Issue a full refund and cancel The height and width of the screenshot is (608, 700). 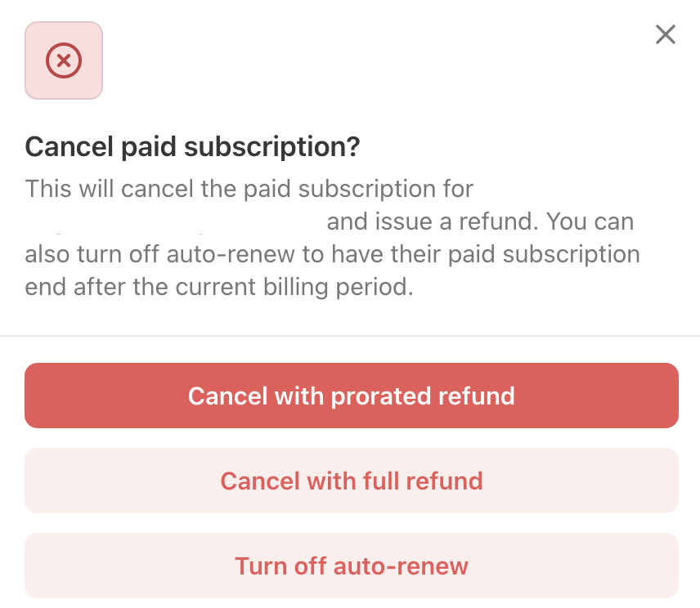tap(352, 481)
